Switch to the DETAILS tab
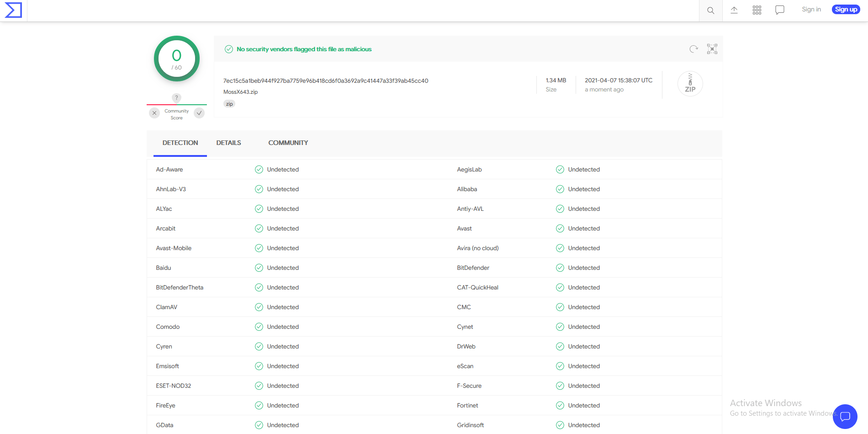This screenshot has height=434, width=868. point(228,143)
